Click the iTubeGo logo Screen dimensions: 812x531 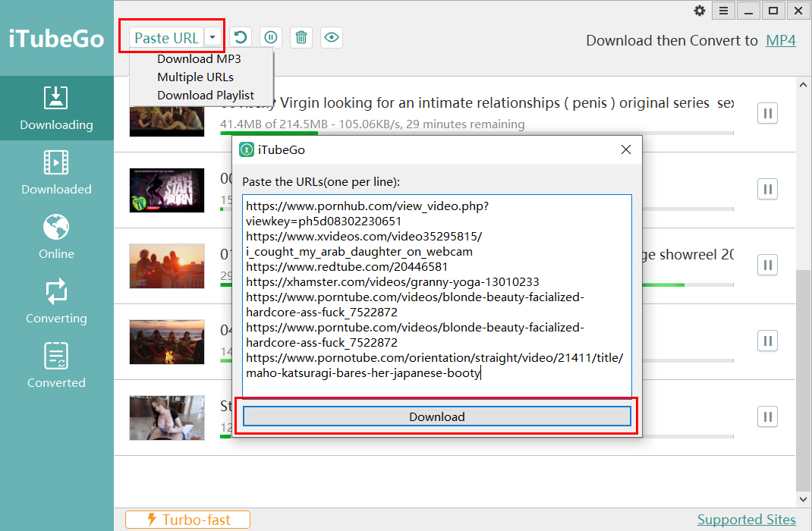(x=56, y=39)
